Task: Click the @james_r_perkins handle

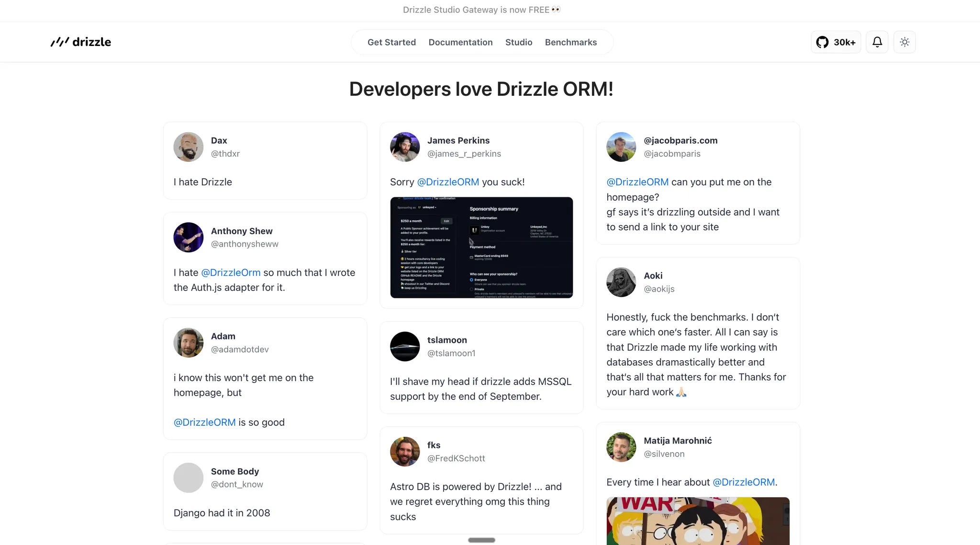Action: 464,154
